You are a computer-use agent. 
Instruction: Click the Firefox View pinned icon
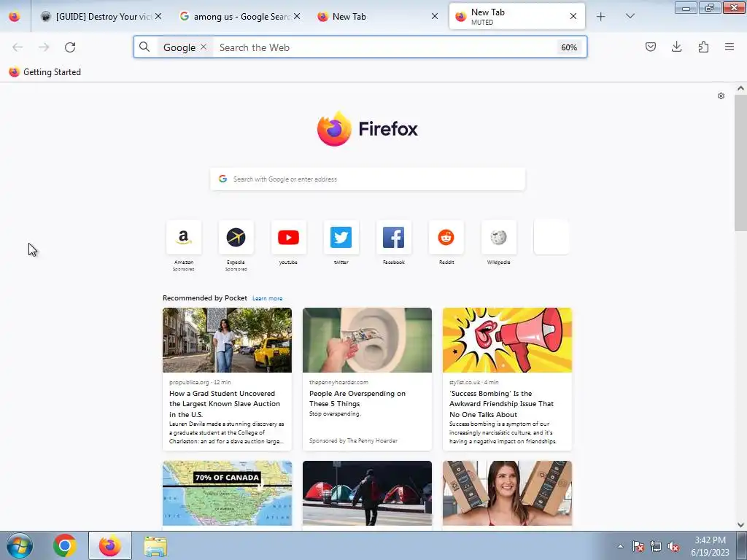pos(15,16)
